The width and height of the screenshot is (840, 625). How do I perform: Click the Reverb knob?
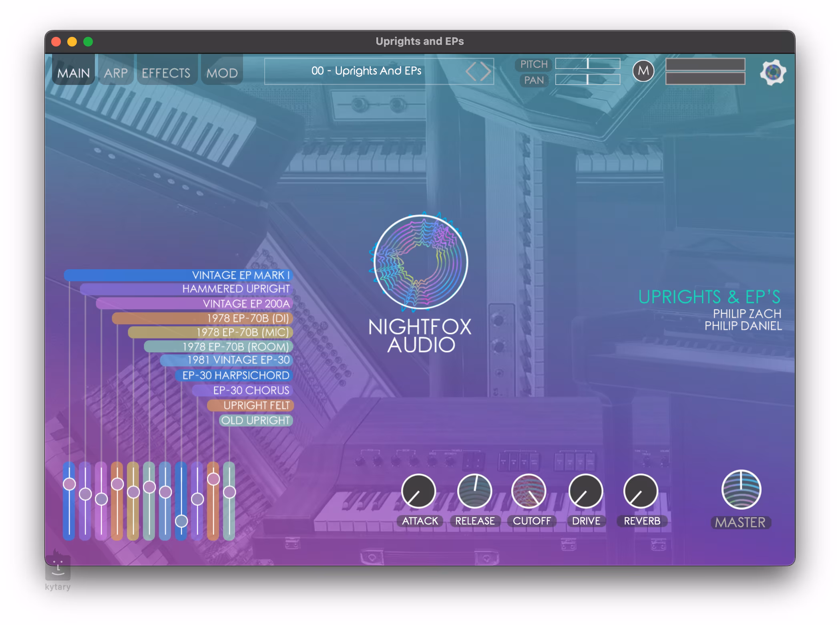tap(641, 491)
